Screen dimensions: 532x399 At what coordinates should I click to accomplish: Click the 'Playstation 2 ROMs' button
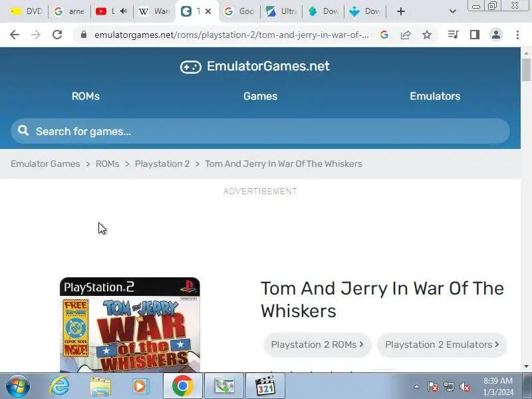click(317, 344)
